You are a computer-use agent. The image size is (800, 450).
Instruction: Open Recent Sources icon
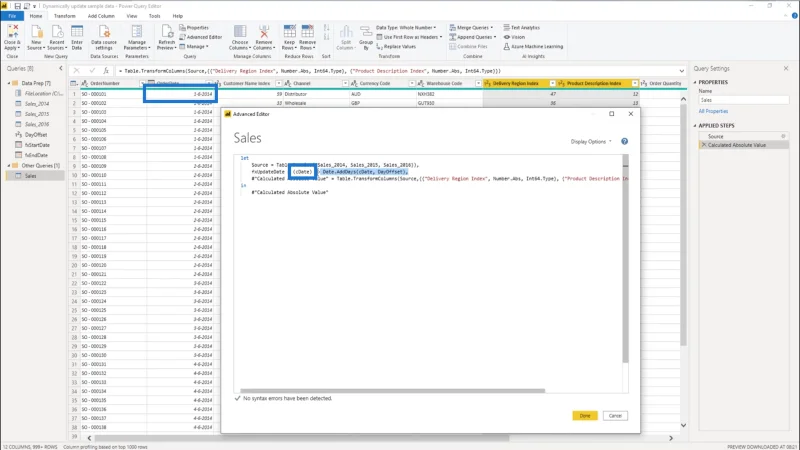[57, 37]
